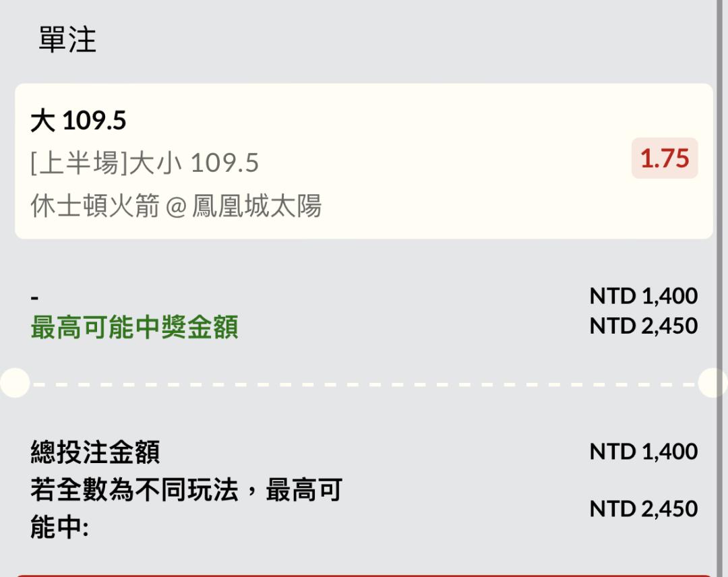Image resolution: width=728 pixels, height=577 pixels.
Task: Tap the green 最高可能中獎金額 label
Action: coord(134,328)
